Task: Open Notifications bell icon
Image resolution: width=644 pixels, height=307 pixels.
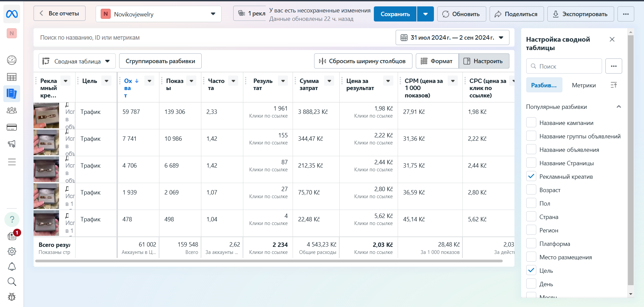Action: pyautogui.click(x=12, y=266)
